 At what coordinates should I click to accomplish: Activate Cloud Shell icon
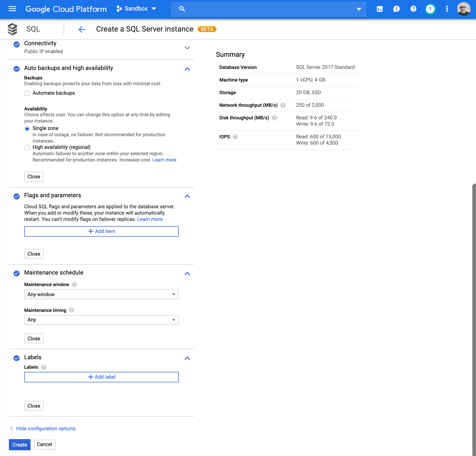[379, 9]
